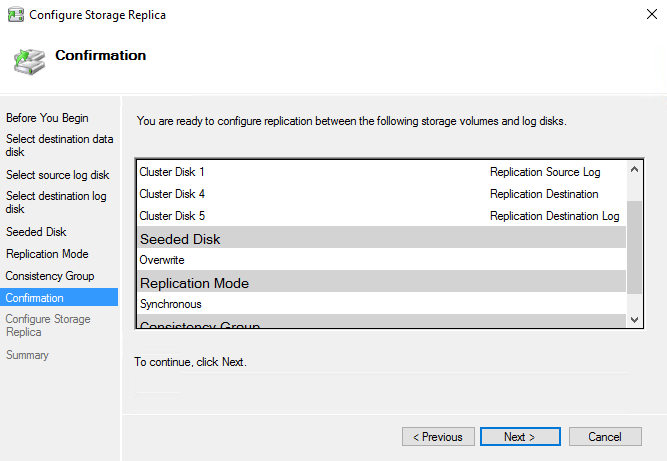667x461 pixels.
Task: Click the scroll up arrow in the list
Action: point(634,169)
